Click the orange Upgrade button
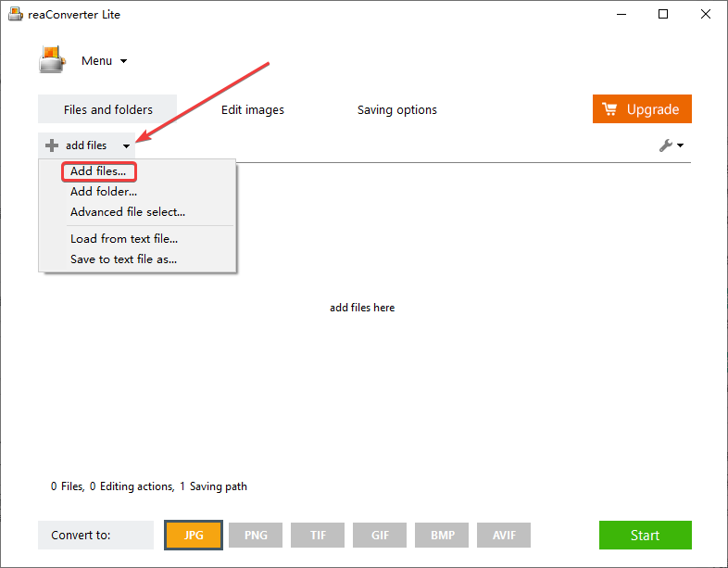The width and height of the screenshot is (728, 568). (x=642, y=109)
